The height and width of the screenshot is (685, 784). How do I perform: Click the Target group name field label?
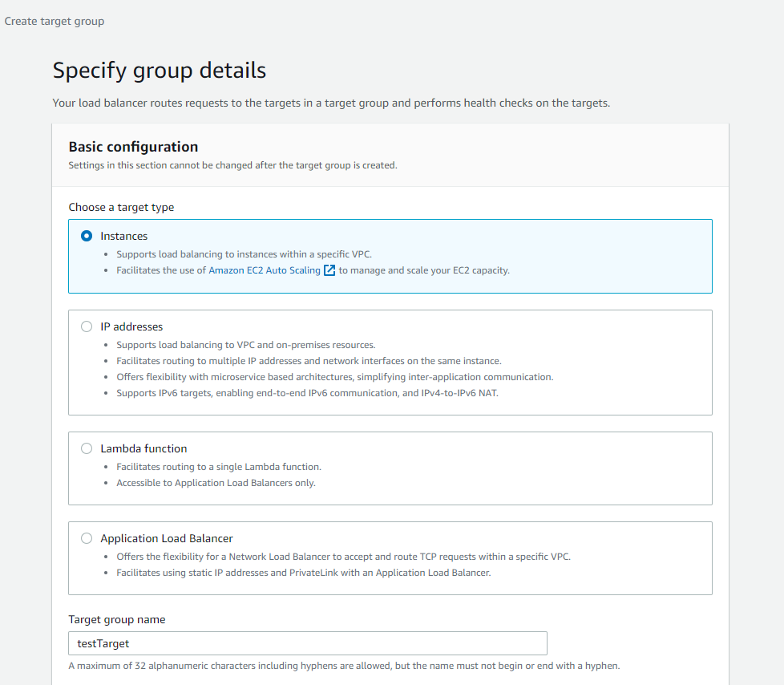point(117,619)
